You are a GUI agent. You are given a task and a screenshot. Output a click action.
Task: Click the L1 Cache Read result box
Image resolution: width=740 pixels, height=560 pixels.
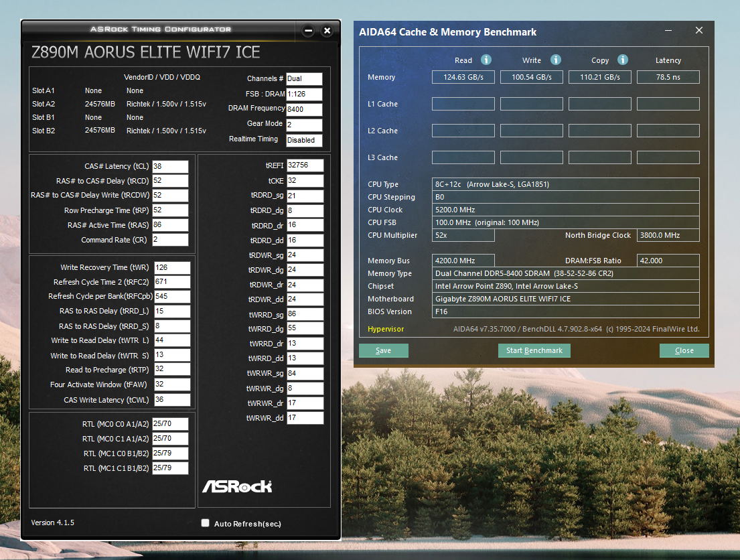[x=463, y=104]
